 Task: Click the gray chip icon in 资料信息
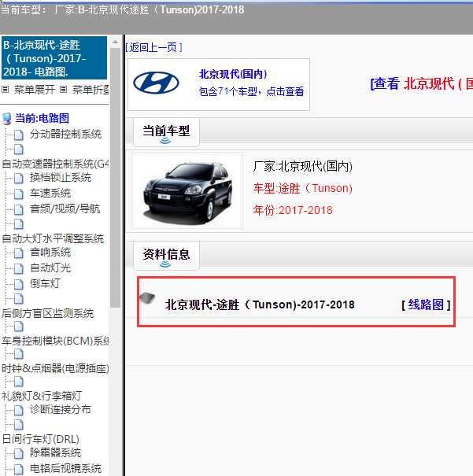click(x=147, y=298)
